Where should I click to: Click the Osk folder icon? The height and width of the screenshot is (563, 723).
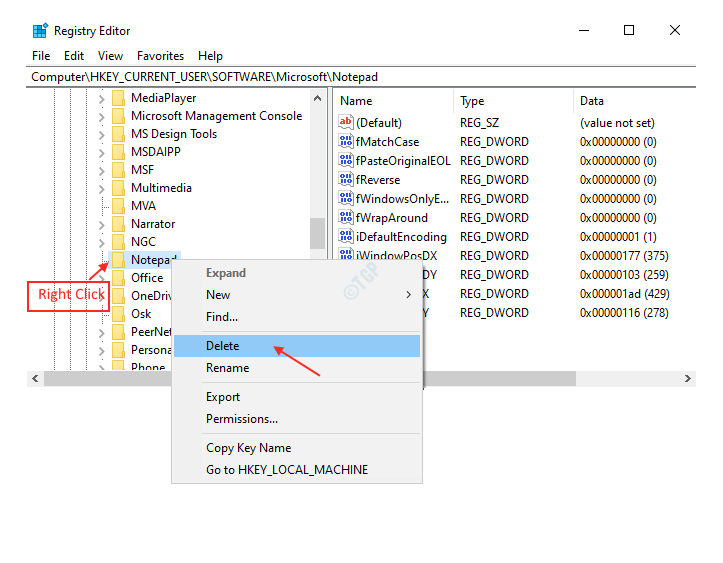click(x=119, y=314)
